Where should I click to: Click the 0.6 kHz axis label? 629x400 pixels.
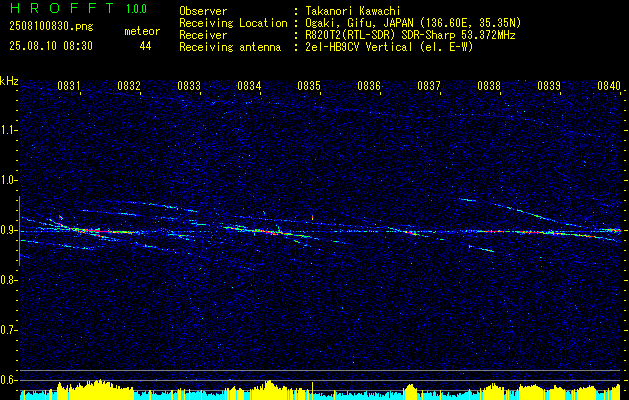(x=8, y=380)
